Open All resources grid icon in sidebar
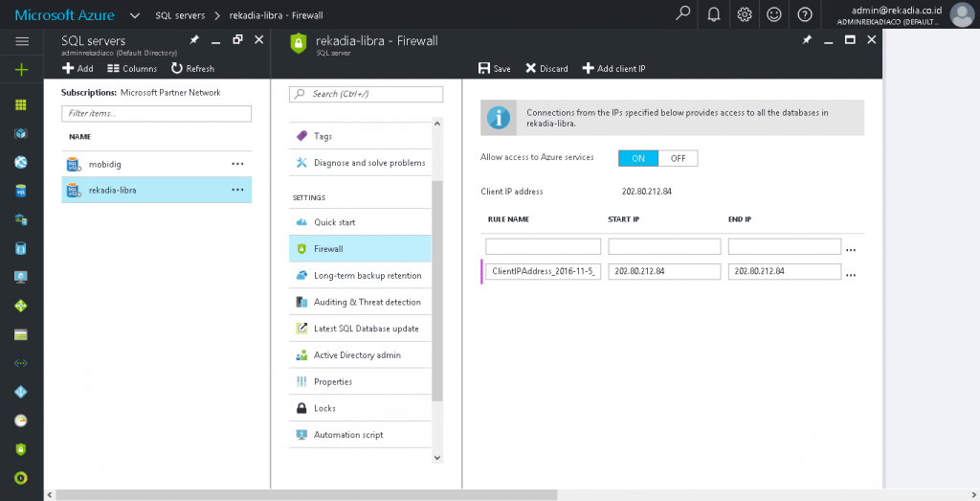 [x=21, y=105]
